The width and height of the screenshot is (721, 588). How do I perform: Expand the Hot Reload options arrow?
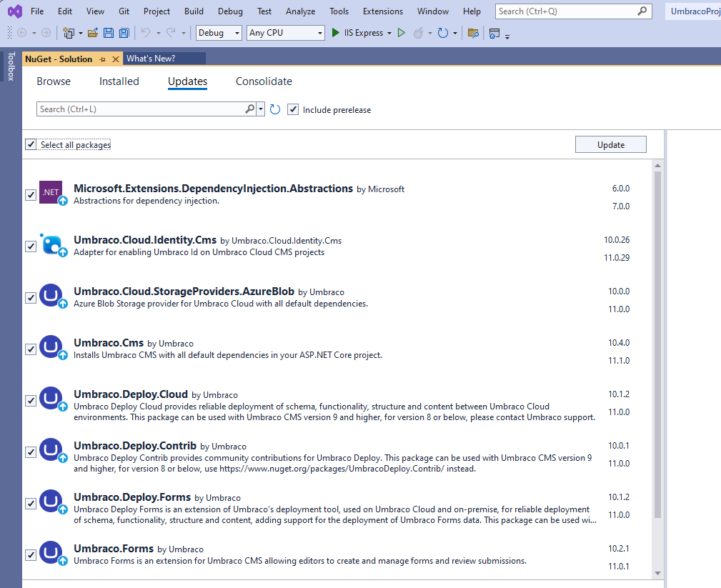coord(430,33)
